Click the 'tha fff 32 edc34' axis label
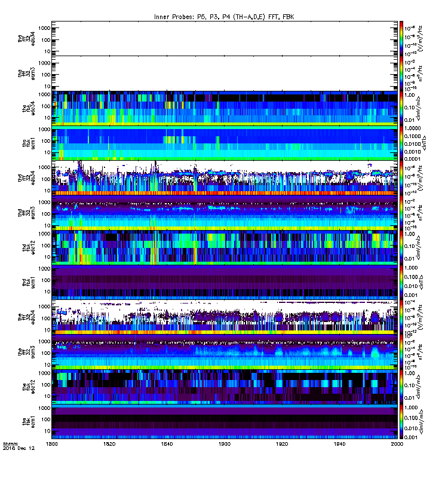This screenshot has width=448, height=478. 27,38
